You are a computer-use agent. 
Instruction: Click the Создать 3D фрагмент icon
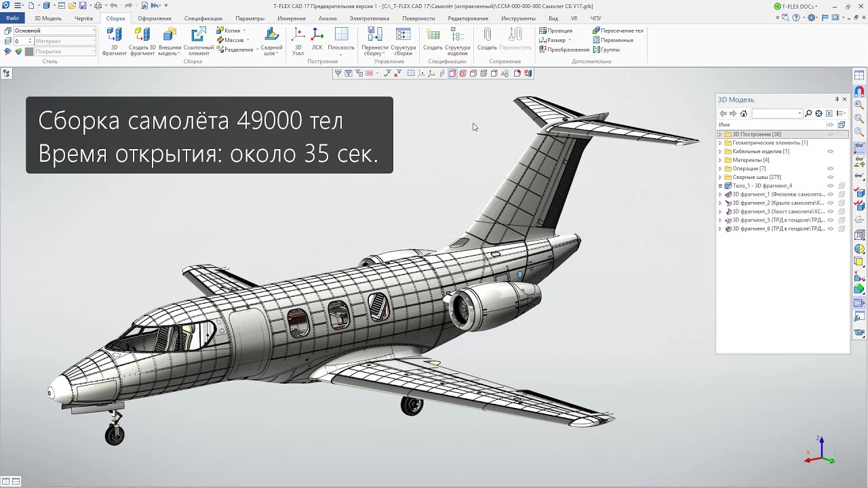point(142,41)
